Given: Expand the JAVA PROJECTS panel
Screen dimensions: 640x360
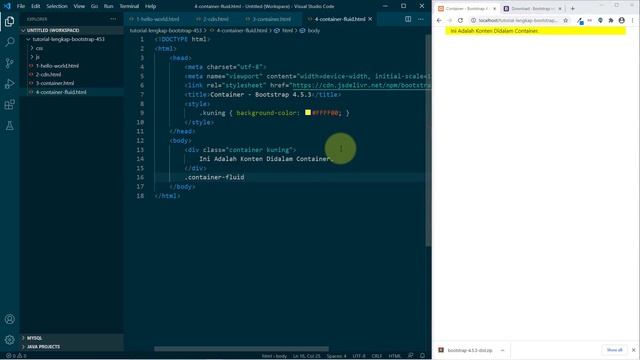Looking at the screenshot, I should pos(43,347).
